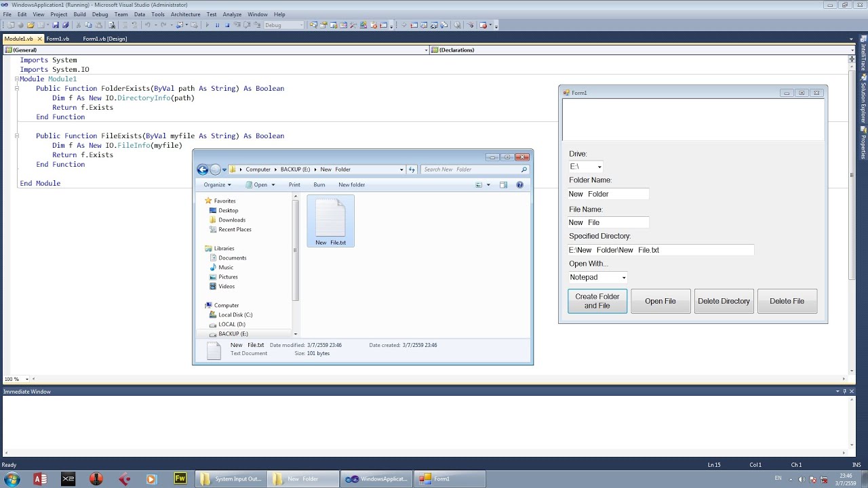Switch to the Form1.vb [Design] tab
The width and height of the screenshot is (868, 488).
pyautogui.click(x=104, y=39)
